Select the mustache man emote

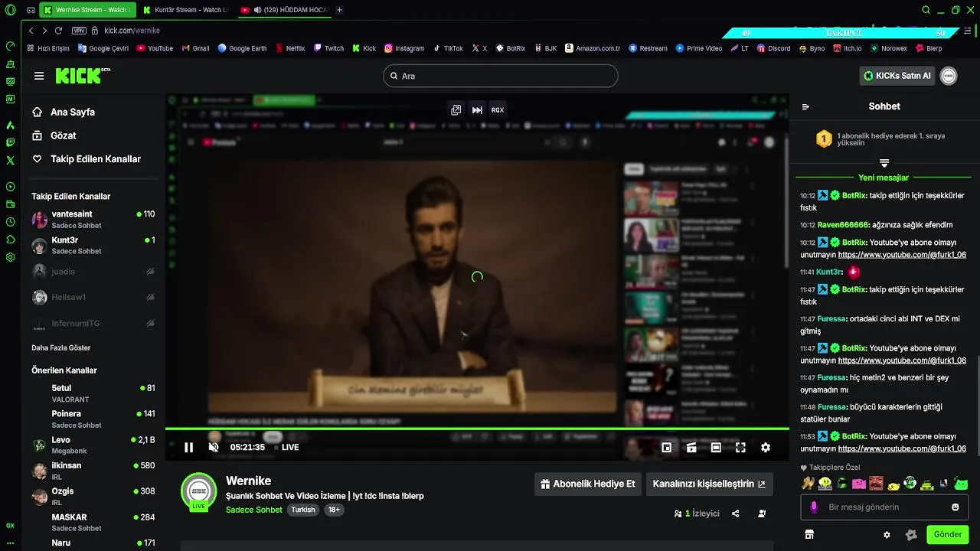click(876, 483)
